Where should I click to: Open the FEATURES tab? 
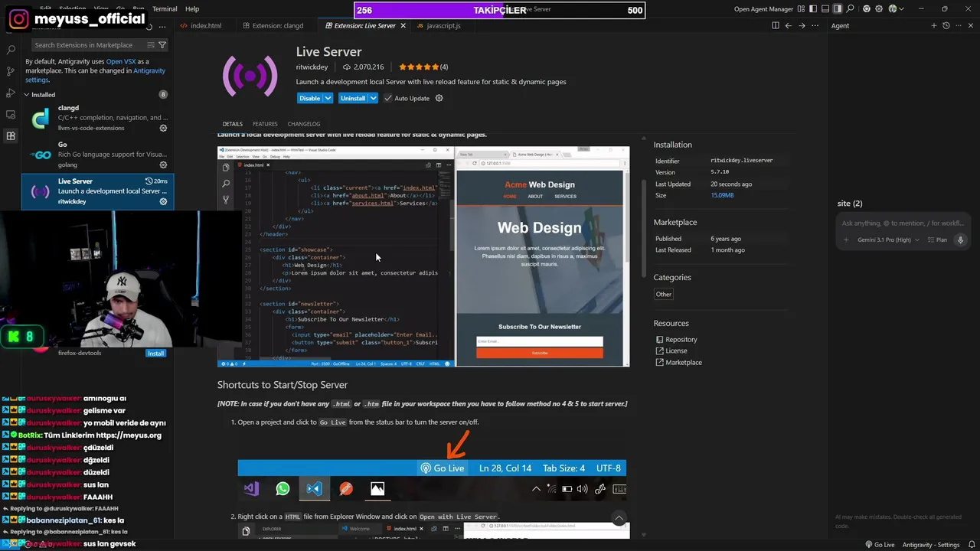click(265, 124)
